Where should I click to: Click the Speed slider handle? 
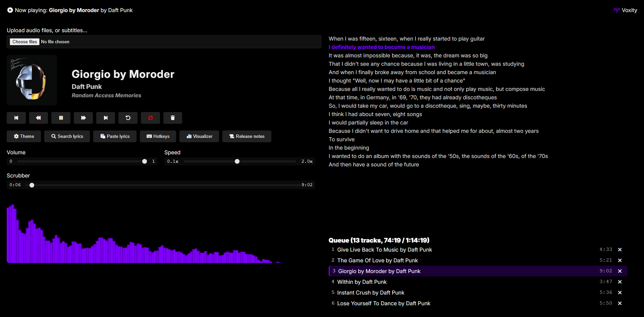click(237, 161)
